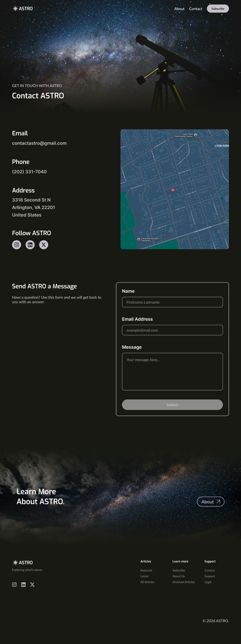Click the © 2026 ASTRO. copyright text
Image resolution: width=241 pixels, height=644 pixels.
tap(216, 621)
